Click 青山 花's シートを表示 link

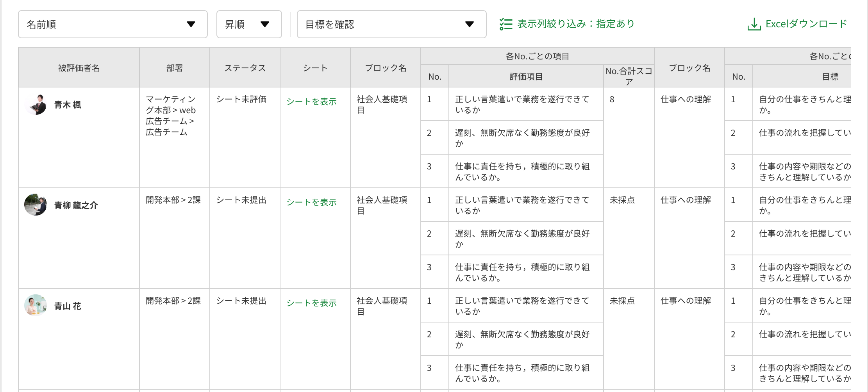tap(311, 303)
